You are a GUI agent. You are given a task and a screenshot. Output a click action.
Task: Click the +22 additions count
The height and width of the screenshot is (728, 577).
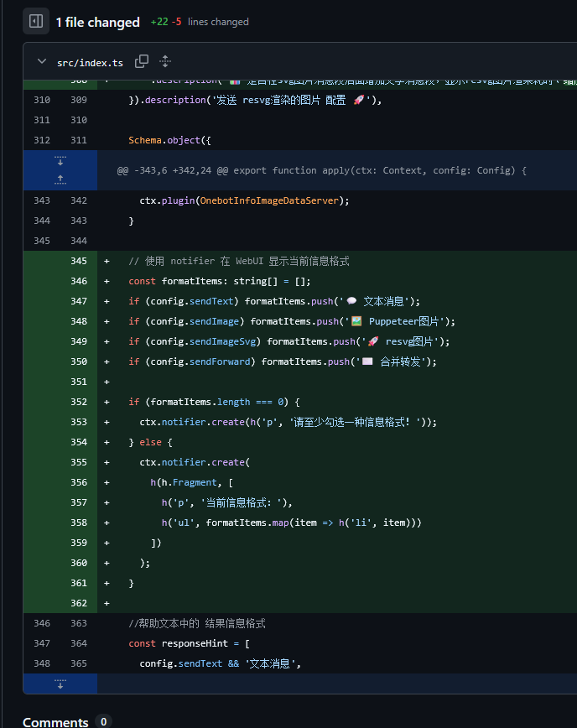pyautogui.click(x=159, y=22)
